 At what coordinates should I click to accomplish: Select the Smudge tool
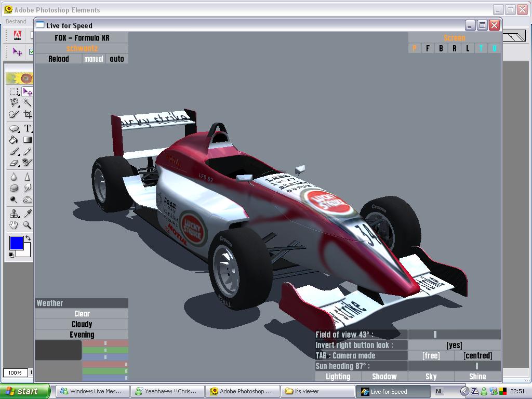27,188
